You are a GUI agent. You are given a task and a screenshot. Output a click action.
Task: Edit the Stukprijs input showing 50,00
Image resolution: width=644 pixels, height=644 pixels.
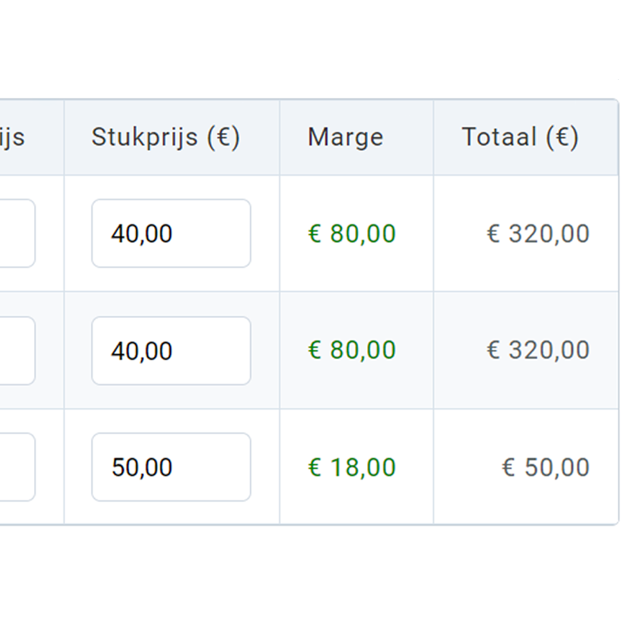[x=171, y=467]
